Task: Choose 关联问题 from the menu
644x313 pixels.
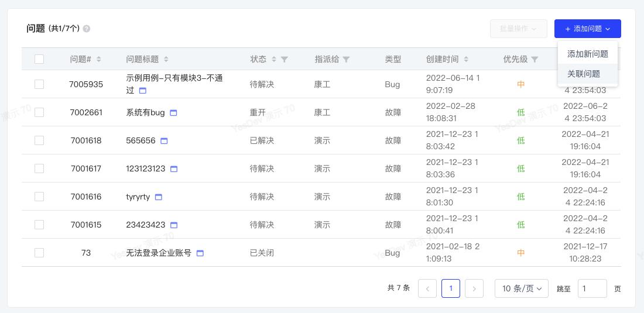Action: click(587, 74)
